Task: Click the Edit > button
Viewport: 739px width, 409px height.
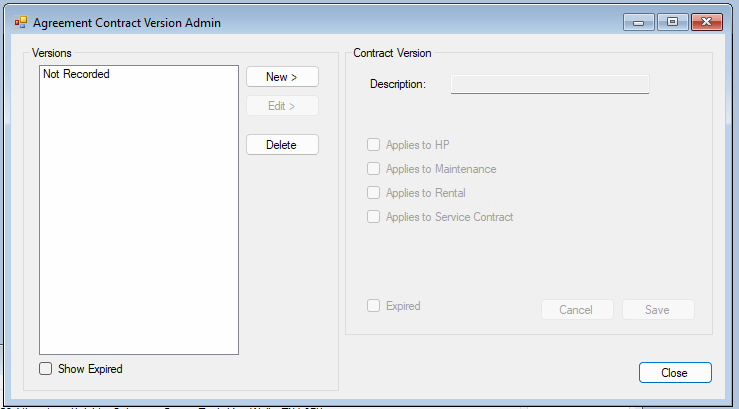Action: pyautogui.click(x=282, y=106)
